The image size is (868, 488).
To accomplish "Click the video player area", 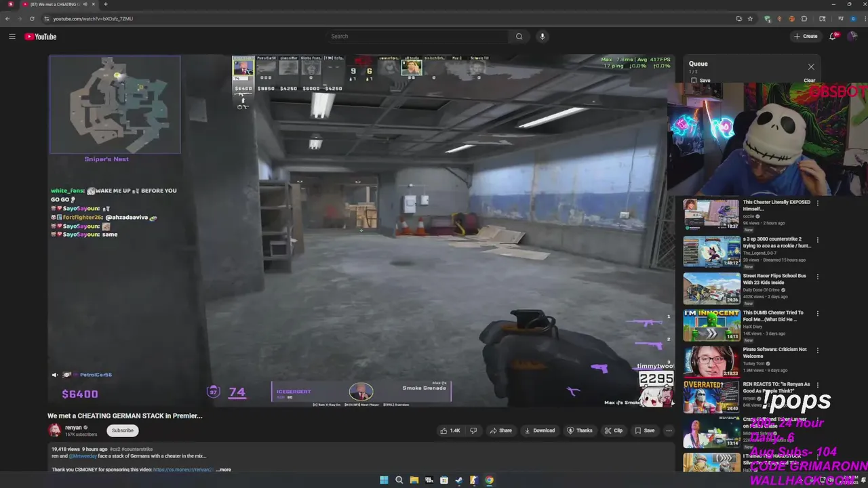I will (x=361, y=230).
